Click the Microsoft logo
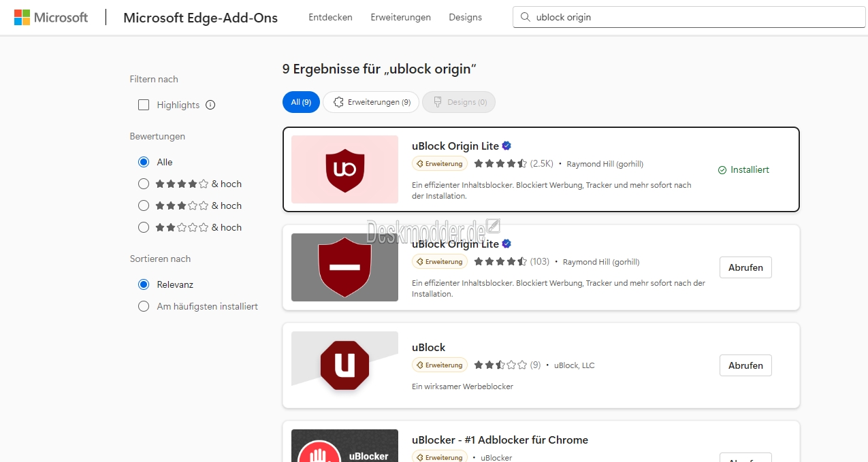Image resolution: width=868 pixels, height=462 pixels. tap(51, 18)
